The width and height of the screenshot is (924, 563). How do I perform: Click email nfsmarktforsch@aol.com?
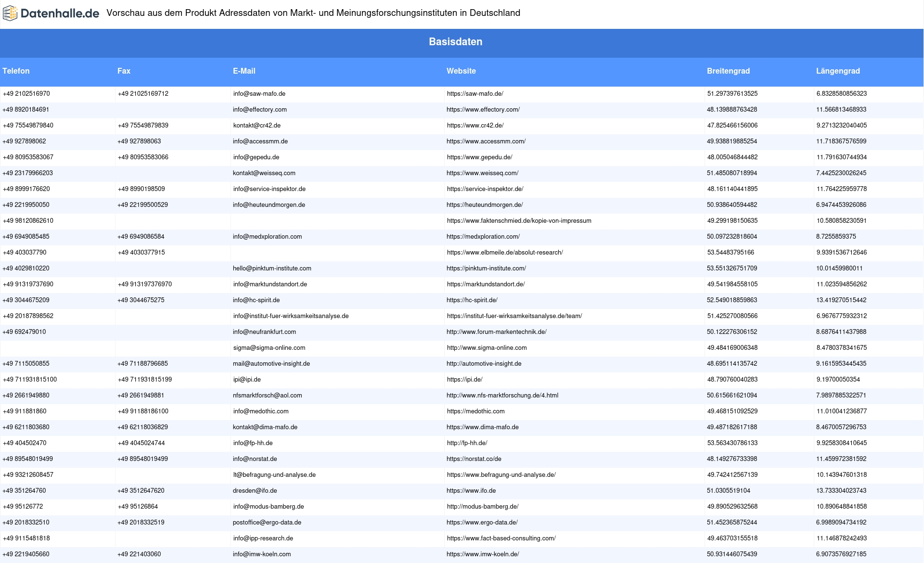[268, 396]
